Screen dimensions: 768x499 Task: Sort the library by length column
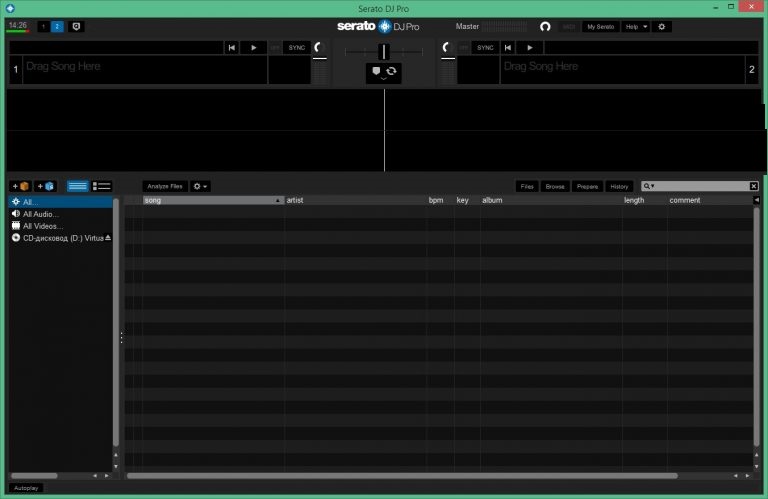point(645,200)
